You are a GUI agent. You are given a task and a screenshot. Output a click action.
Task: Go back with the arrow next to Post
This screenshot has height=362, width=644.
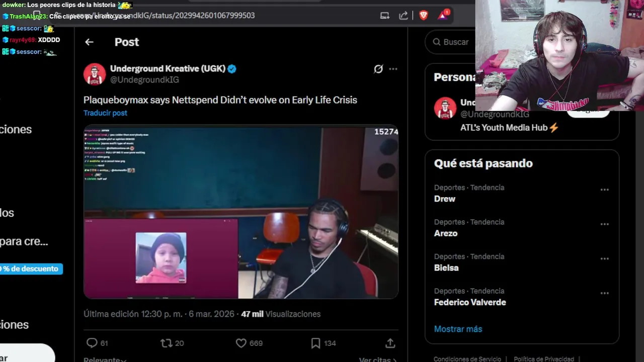89,42
